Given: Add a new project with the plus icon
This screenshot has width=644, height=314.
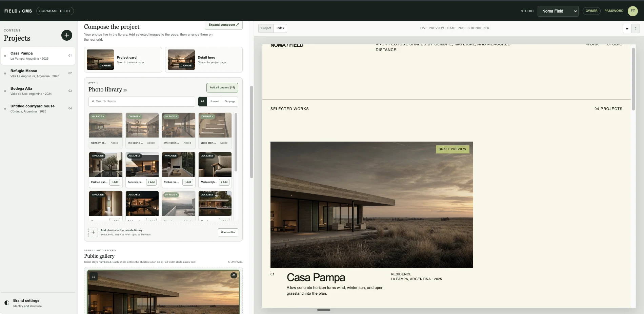Looking at the screenshot, I should 66,35.
